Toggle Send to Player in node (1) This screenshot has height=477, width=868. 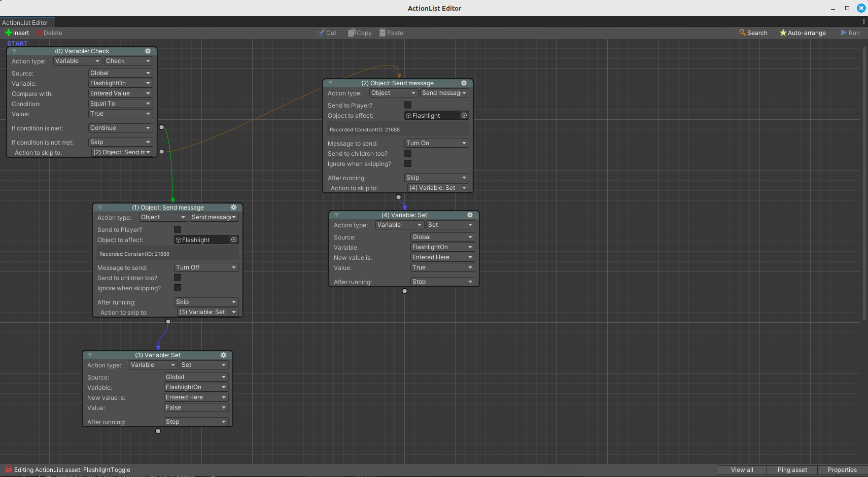178,230
